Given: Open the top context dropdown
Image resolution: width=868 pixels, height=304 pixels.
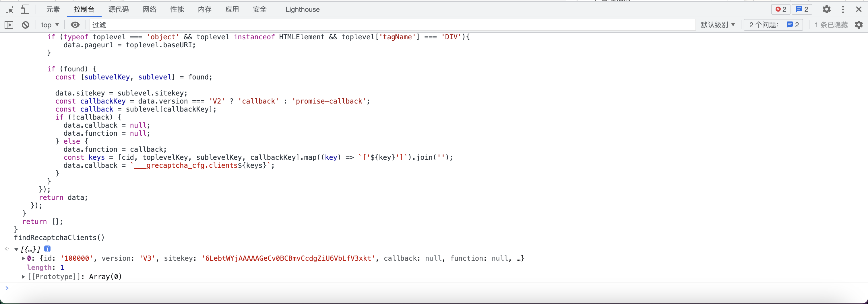Looking at the screenshot, I should click(50, 25).
